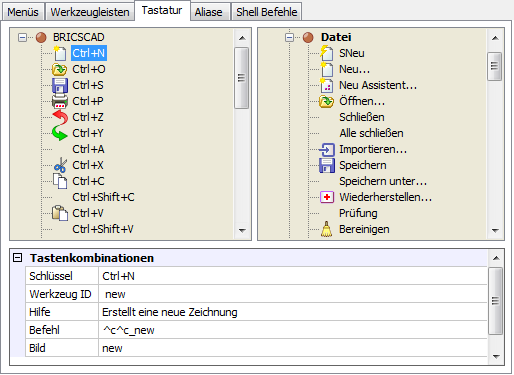Image resolution: width=514 pixels, height=375 pixels.
Task: Click the lightning page SNeu icon
Action: (327, 53)
